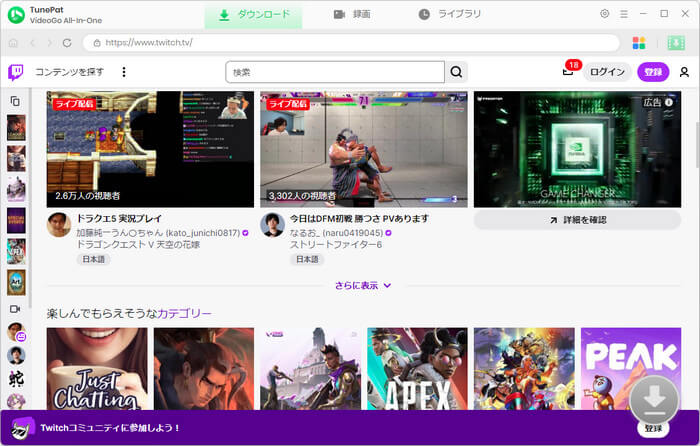
Task: Click the sidebar copy/collapse icon
Action: click(x=15, y=101)
